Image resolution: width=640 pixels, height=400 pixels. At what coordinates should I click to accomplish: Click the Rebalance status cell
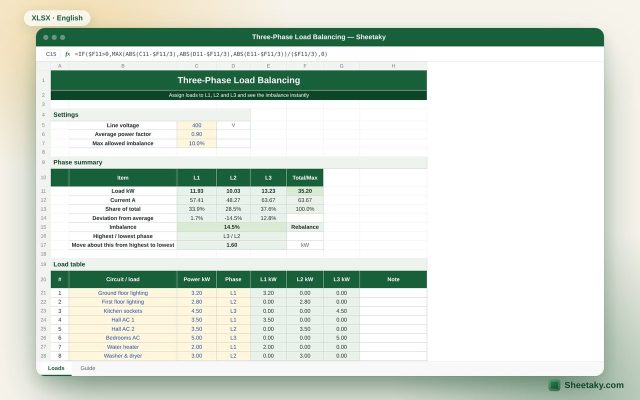click(305, 227)
